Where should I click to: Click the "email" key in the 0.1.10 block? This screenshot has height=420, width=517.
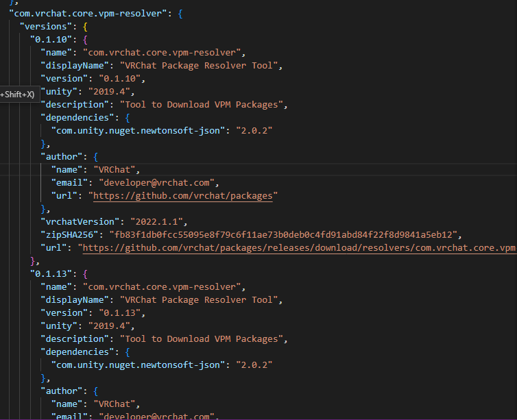pos(69,183)
